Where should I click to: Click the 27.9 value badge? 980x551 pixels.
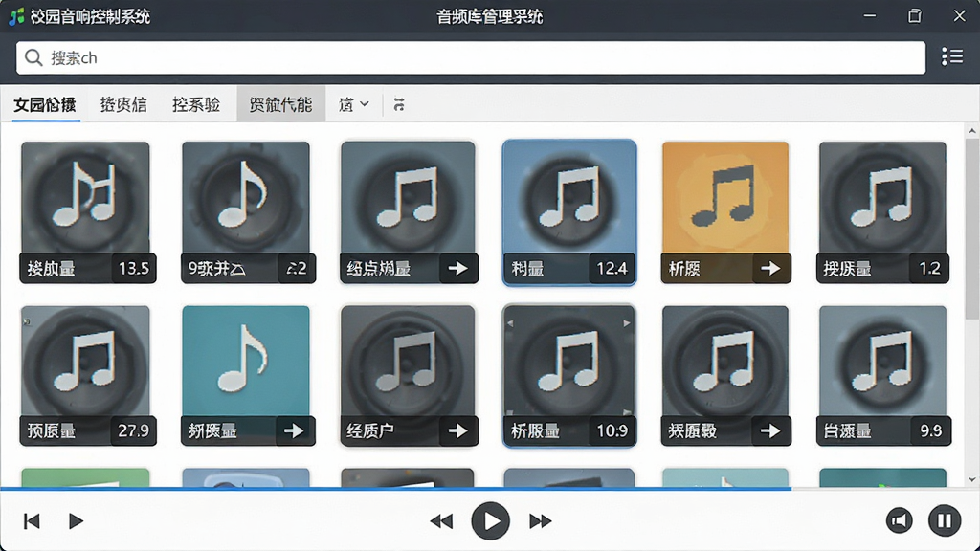134,430
